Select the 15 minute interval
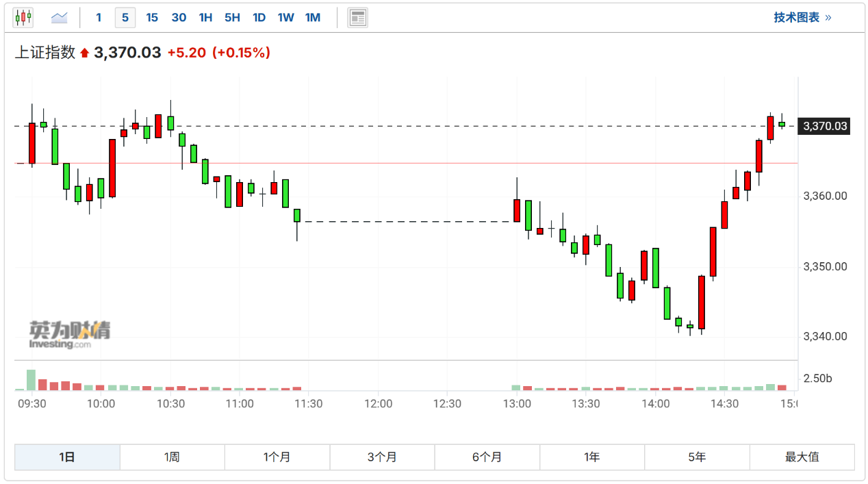The height and width of the screenshot is (484, 868). (152, 17)
